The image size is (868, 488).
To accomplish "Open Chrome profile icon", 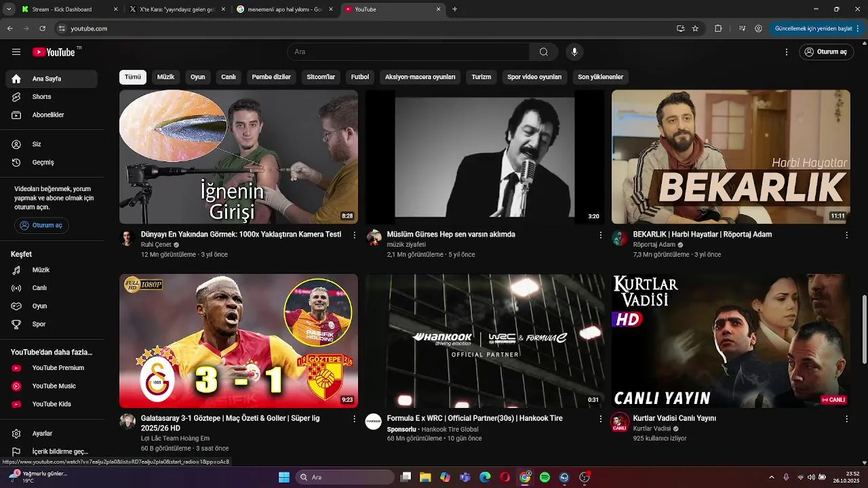I will point(758,28).
